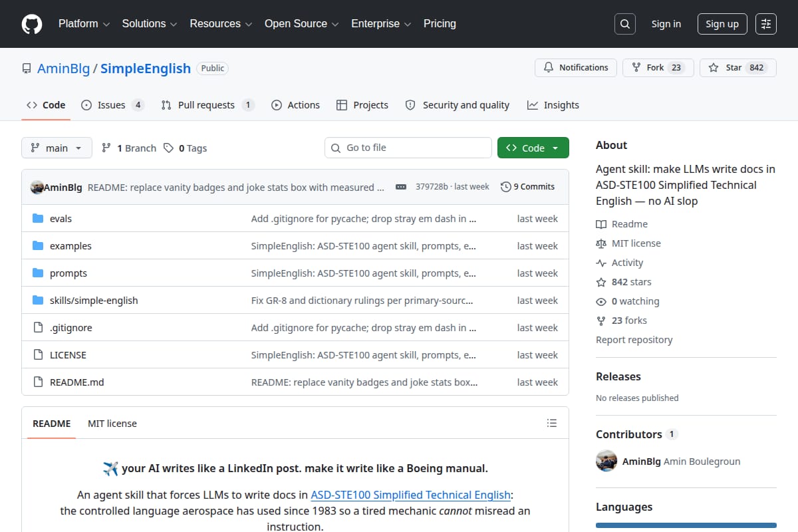798x532 pixels.
Task: Open the Releases heading link
Action: point(618,376)
